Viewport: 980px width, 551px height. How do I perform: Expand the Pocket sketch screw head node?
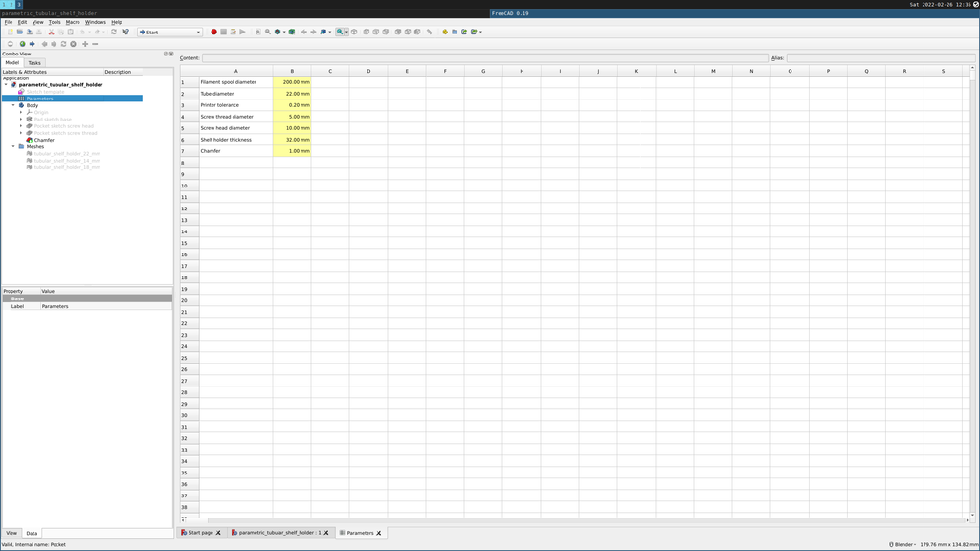pos(21,126)
